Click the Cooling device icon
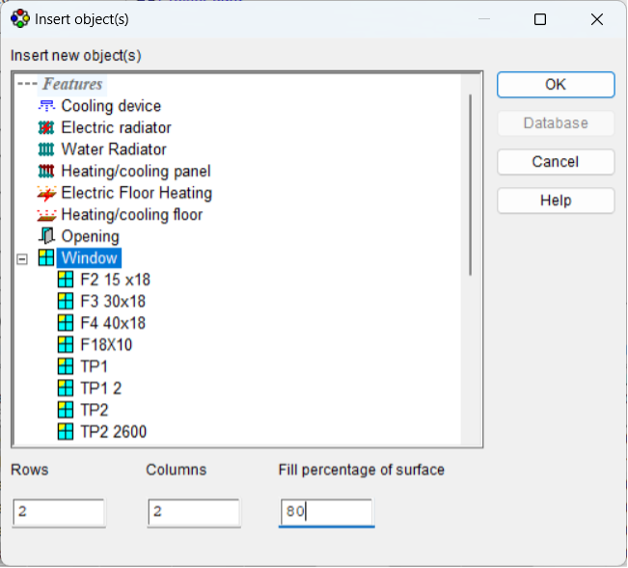Viewport: 628px width, 568px height. coord(46,106)
